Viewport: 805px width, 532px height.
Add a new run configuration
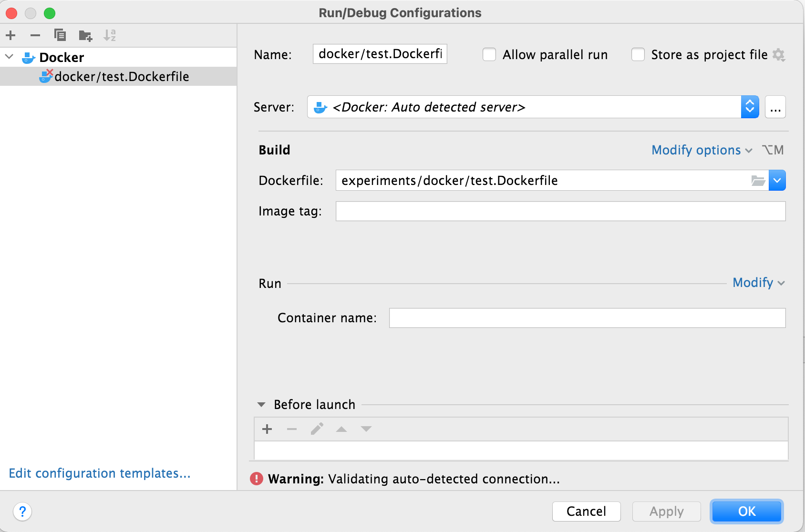(x=11, y=35)
